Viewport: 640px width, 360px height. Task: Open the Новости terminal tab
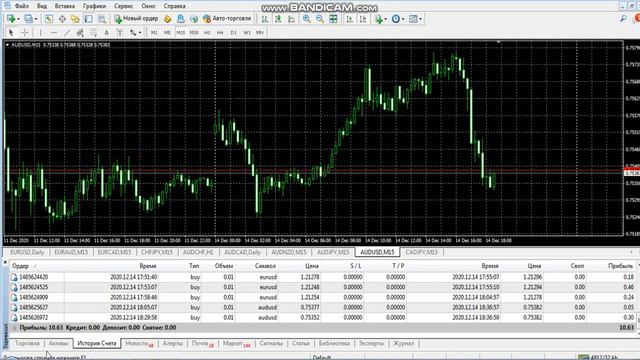coord(139,344)
